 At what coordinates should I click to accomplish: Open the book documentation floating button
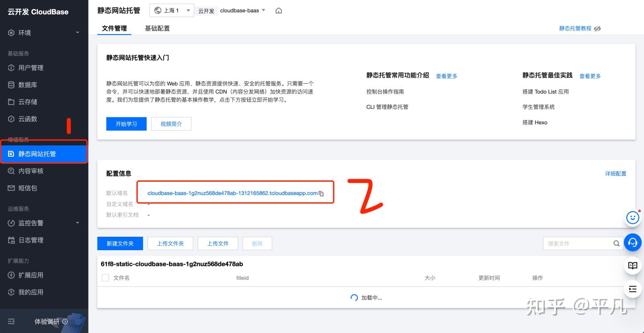pos(632,265)
